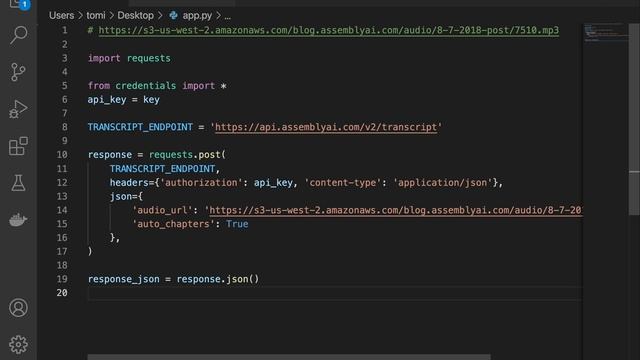640x360 pixels.
Task: Click the 'application/json' string
Action: pyautogui.click(x=442, y=182)
